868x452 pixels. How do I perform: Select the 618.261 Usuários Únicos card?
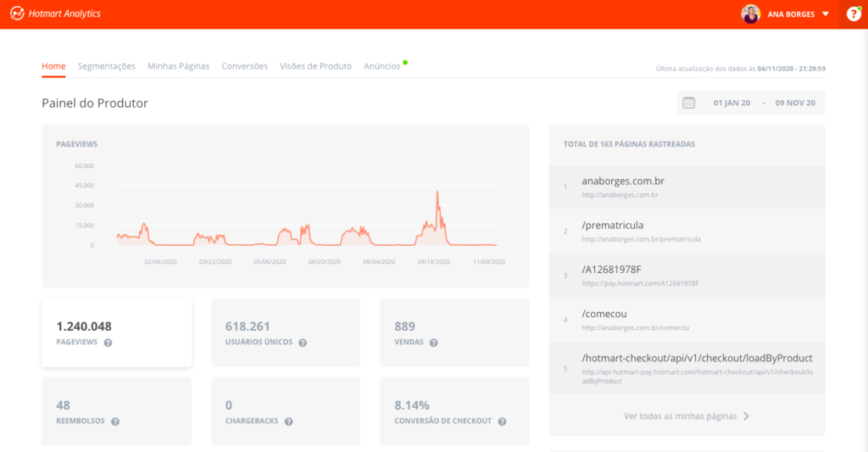[x=286, y=332]
